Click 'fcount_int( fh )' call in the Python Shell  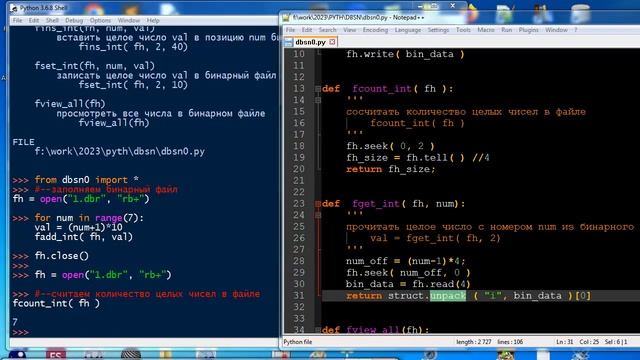tap(56, 304)
